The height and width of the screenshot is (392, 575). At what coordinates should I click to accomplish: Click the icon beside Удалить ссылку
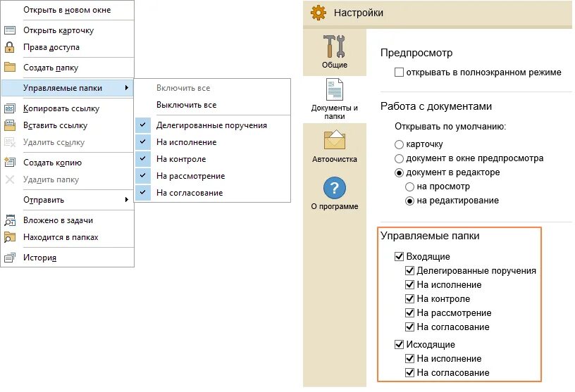point(10,142)
